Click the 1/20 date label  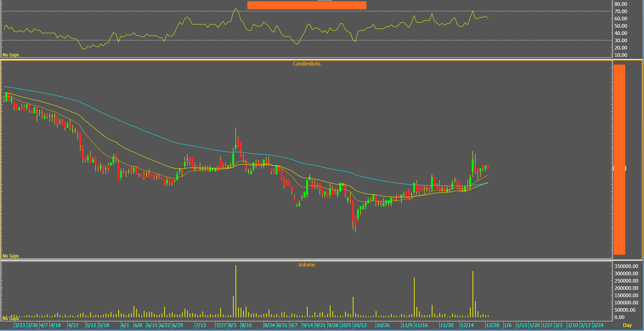pyautogui.click(x=534, y=325)
